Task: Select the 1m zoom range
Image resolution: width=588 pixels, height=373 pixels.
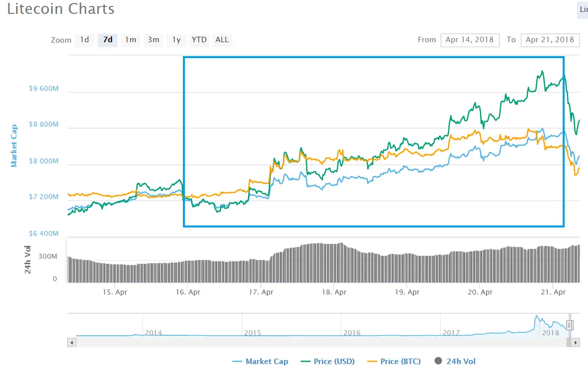Action: pos(131,40)
